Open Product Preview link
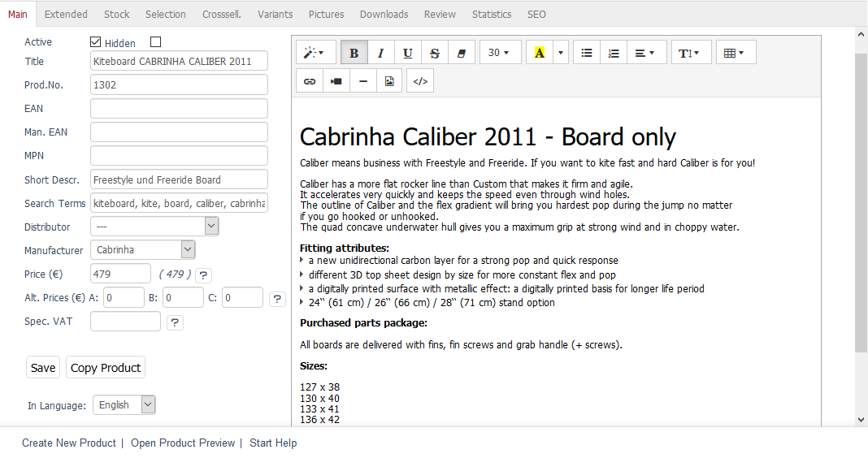The width and height of the screenshot is (868, 458). pos(183,443)
